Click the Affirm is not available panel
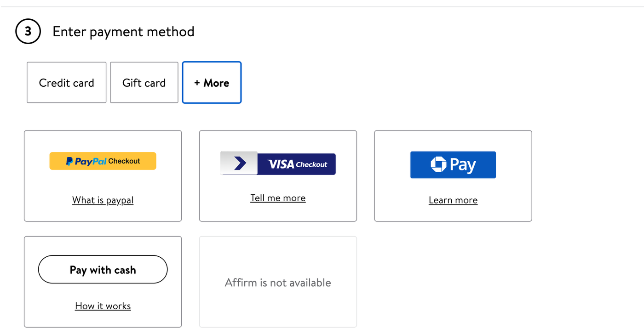644x328 pixels. coord(278,282)
